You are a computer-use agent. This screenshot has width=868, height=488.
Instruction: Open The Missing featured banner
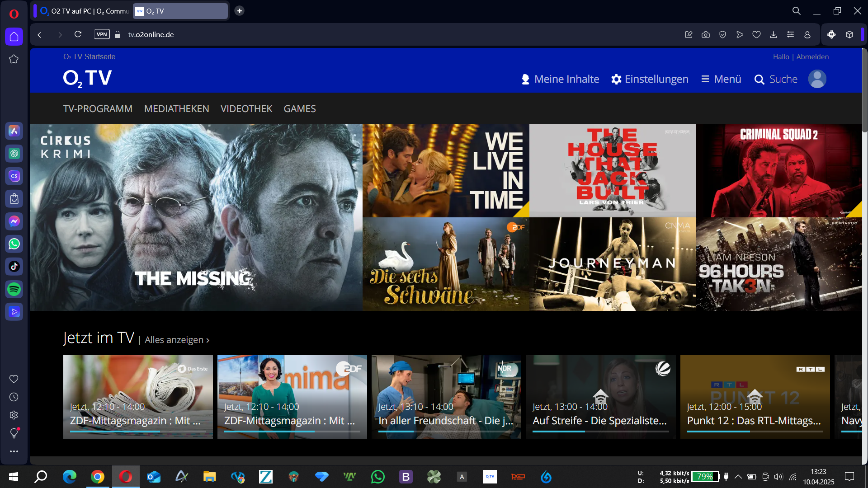tap(196, 217)
